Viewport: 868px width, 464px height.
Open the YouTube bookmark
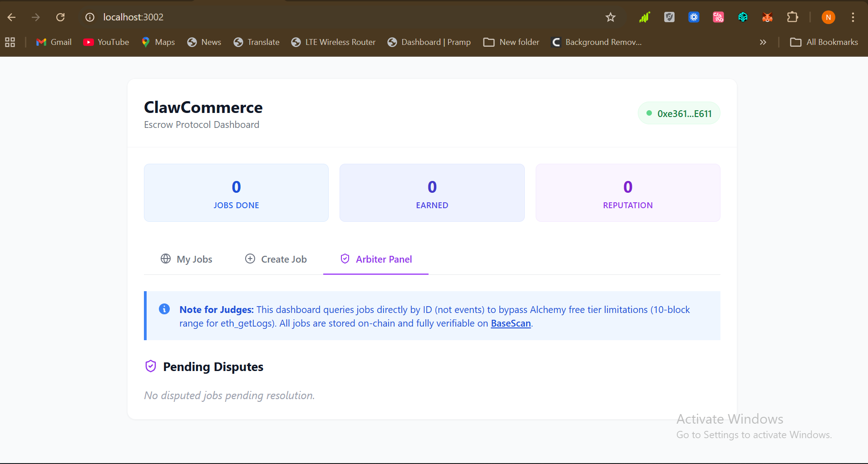(x=106, y=42)
